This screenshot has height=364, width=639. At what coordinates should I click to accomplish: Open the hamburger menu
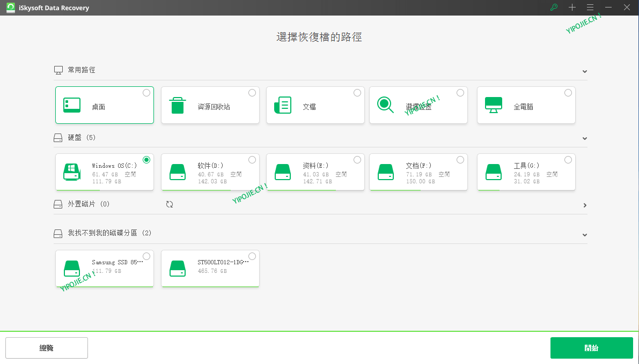click(x=590, y=8)
